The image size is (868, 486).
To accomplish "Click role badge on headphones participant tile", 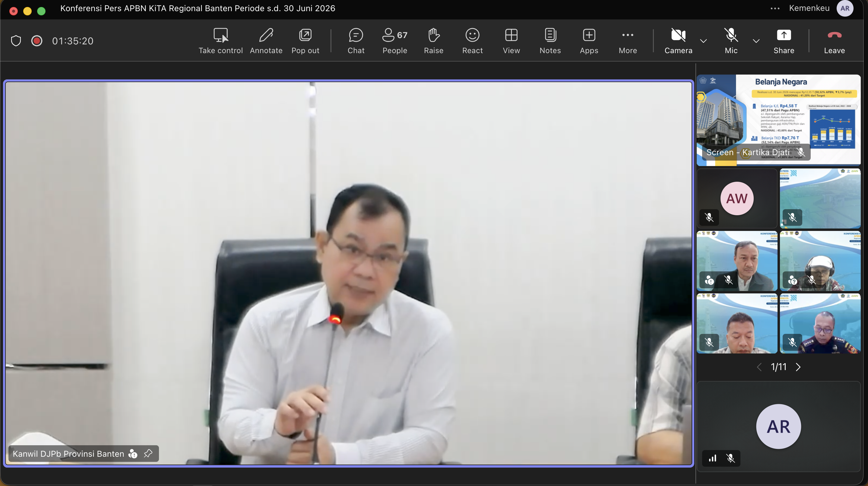I will (x=793, y=280).
